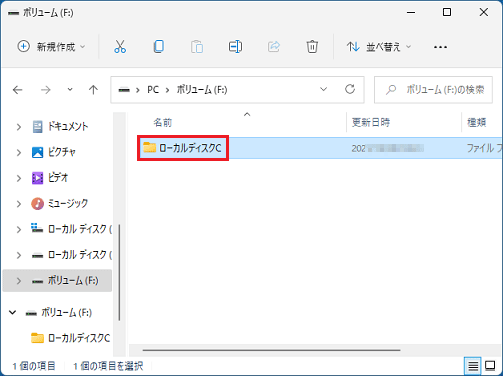This screenshot has width=503, height=376.
Task: Click the ミュージック music icon
Action: coord(37,204)
